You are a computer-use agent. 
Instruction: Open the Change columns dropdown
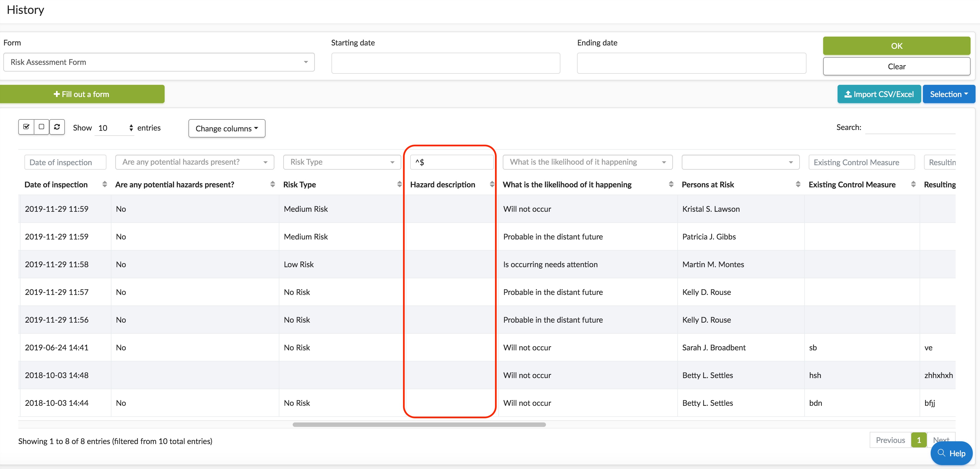point(227,129)
